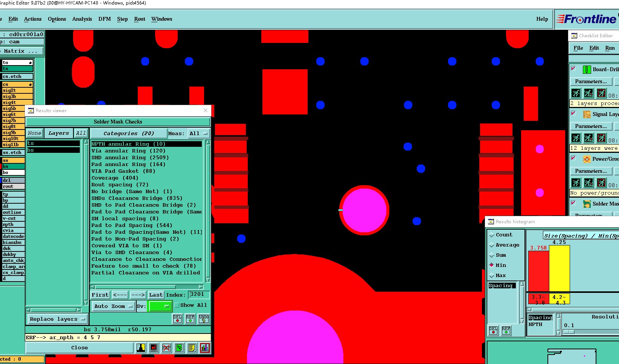Open the Options menu
This screenshot has height=364, width=619.
pyautogui.click(x=57, y=19)
